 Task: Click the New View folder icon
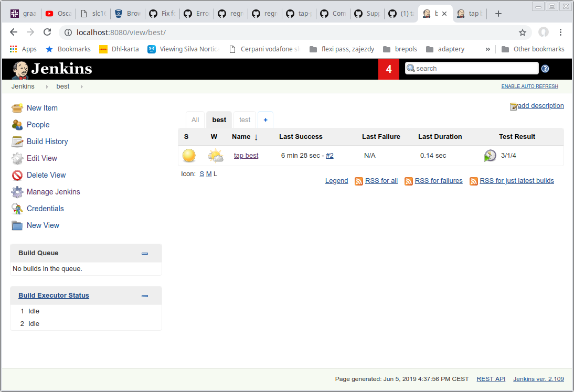pos(17,226)
